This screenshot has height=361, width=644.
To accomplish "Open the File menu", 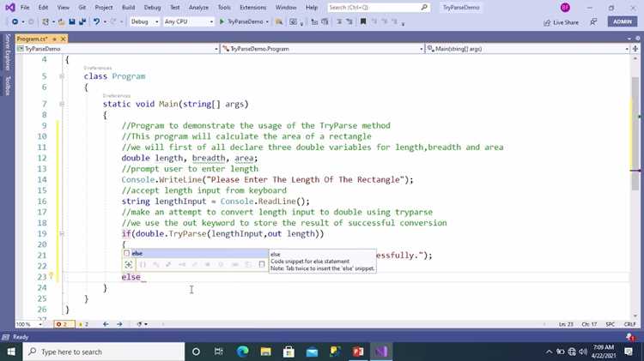I will coord(25,8).
